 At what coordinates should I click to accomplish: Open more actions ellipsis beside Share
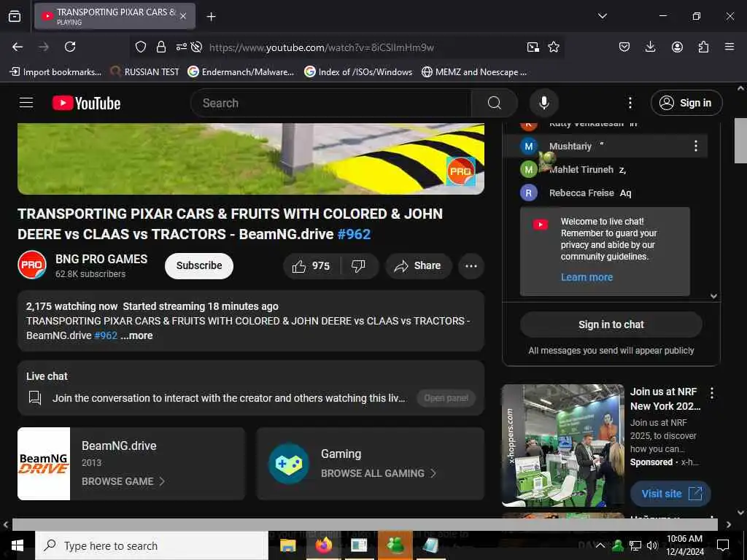point(471,265)
